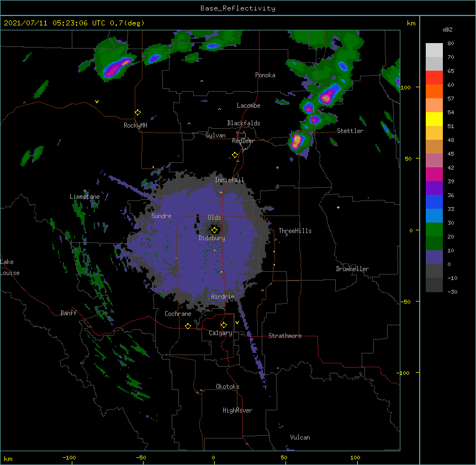
Task: Click the RockyMH label
Action: pos(135,125)
